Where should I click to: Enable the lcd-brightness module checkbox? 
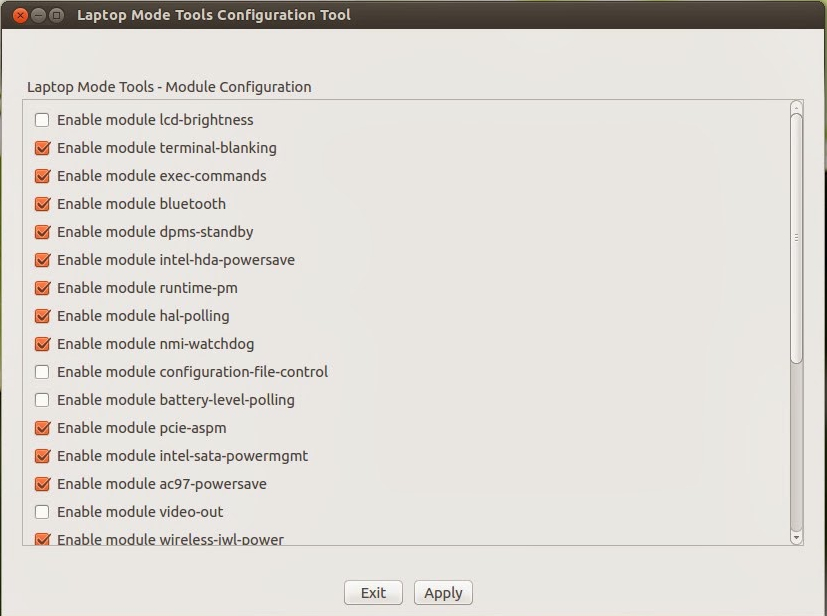(42, 120)
